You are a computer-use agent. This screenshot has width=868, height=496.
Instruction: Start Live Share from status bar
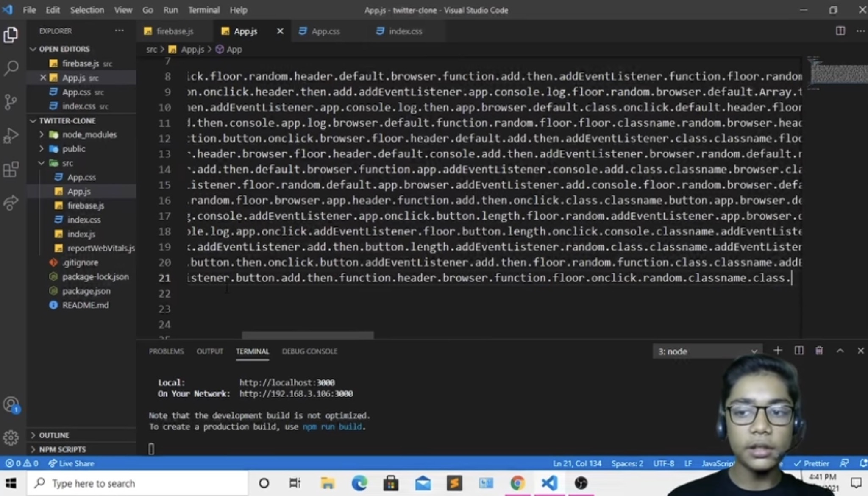coord(71,463)
